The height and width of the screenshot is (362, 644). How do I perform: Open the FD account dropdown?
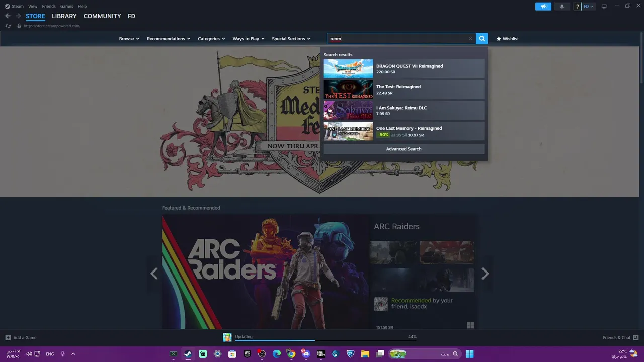pos(588,6)
